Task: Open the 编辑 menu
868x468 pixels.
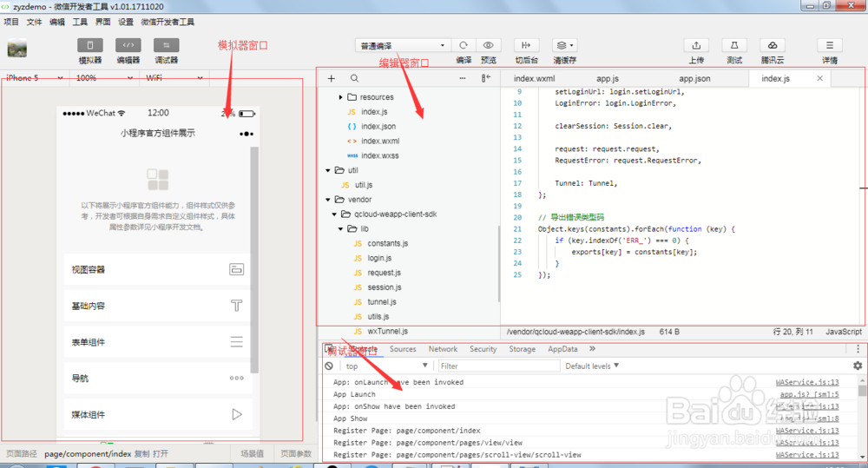Action: pyautogui.click(x=57, y=23)
